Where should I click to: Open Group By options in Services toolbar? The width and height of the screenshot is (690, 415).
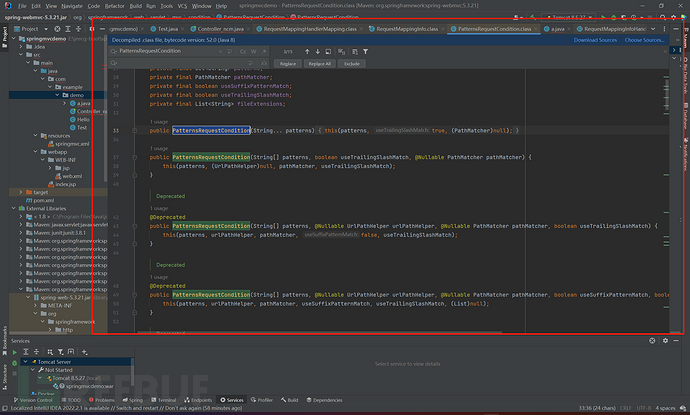(50, 352)
